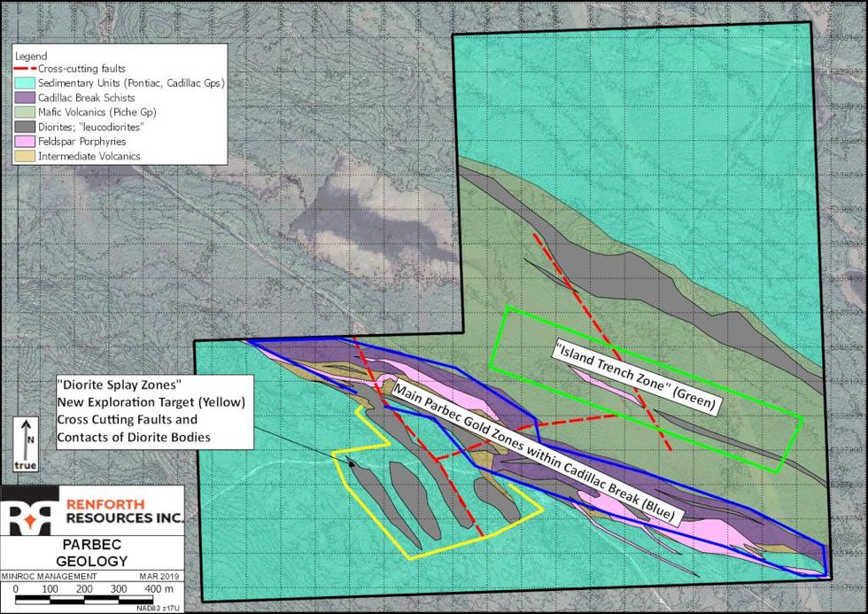868x614 pixels.
Task: Click the Renforth Resources Inc. company name
Action: click(122, 509)
